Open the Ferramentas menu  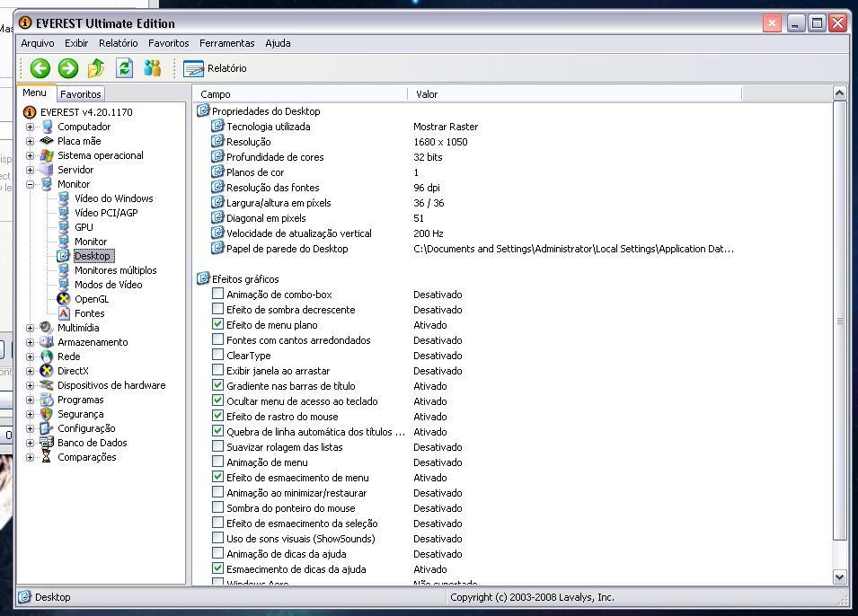[227, 43]
